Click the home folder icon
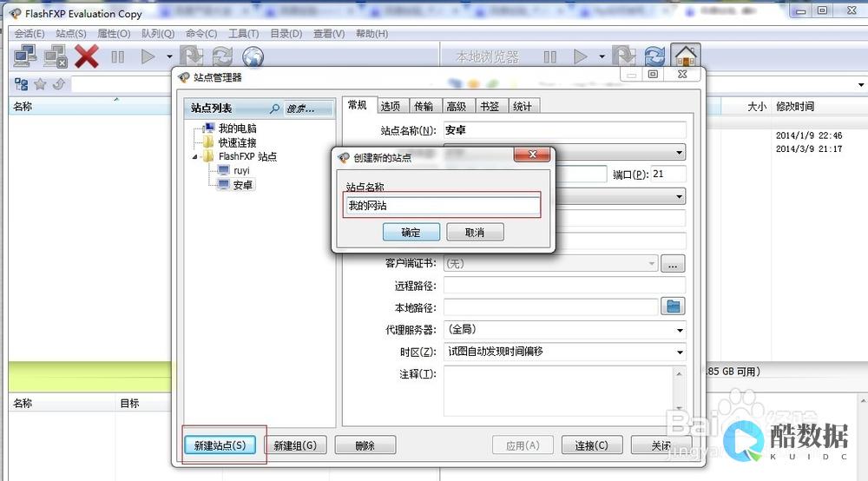 (686, 56)
